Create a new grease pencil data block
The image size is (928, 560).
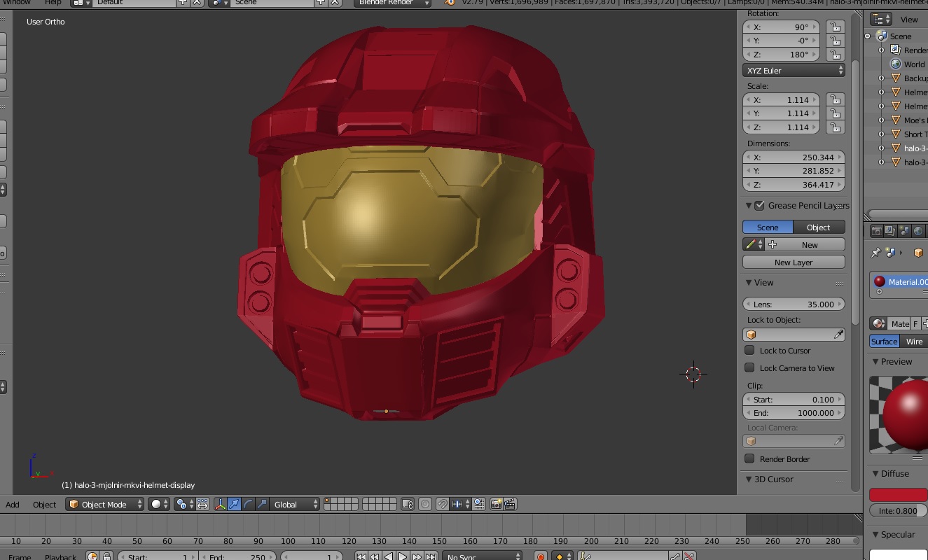point(804,244)
